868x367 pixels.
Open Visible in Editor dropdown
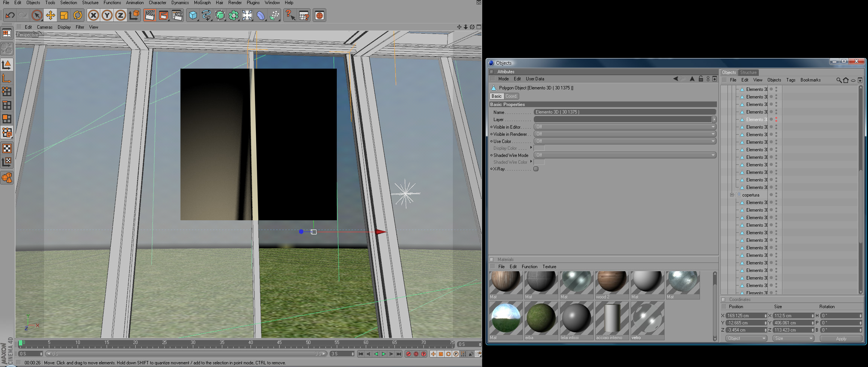click(625, 127)
